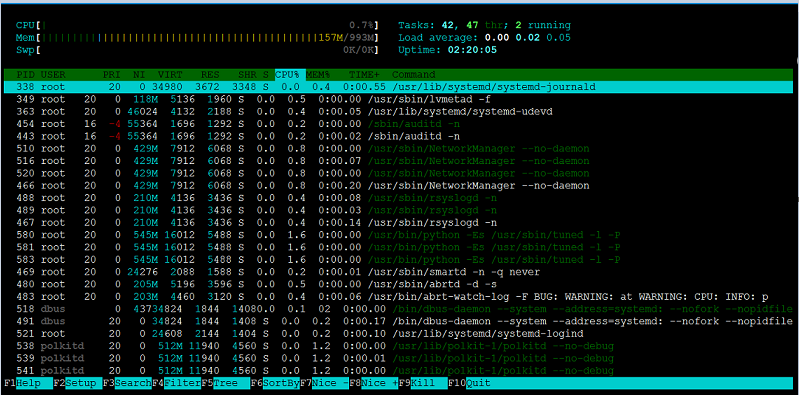Select the rsyslogd row with PID 489
Viewport: 799px width, 395px height.
pyautogui.click(x=399, y=210)
